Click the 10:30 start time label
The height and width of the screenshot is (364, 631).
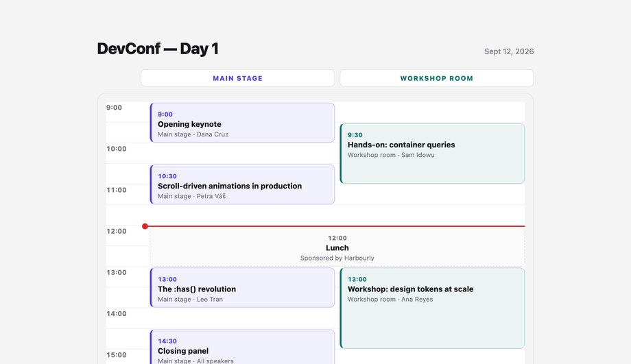point(167,176)
